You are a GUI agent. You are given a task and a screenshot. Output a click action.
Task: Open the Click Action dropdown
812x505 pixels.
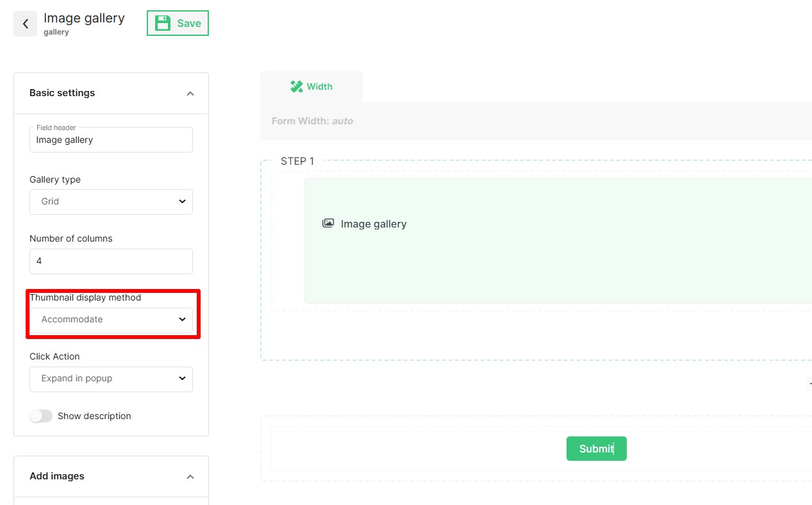click(x=111, y=379)
